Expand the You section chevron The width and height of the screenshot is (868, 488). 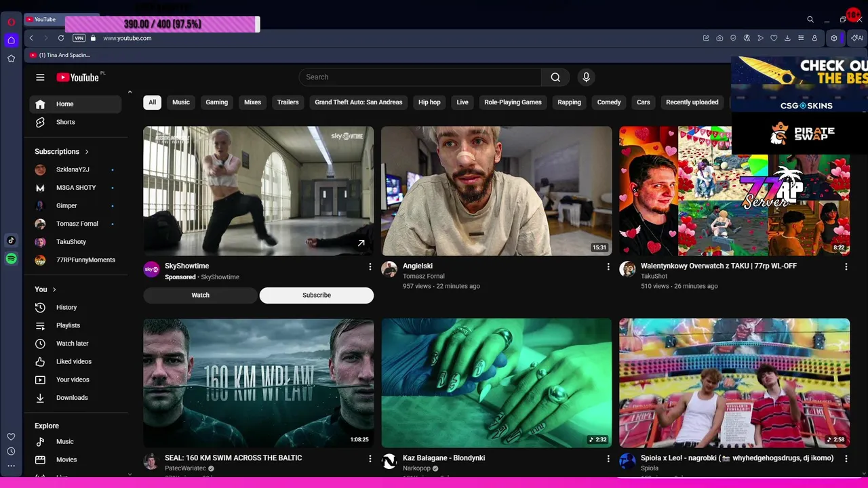(54, 289)
